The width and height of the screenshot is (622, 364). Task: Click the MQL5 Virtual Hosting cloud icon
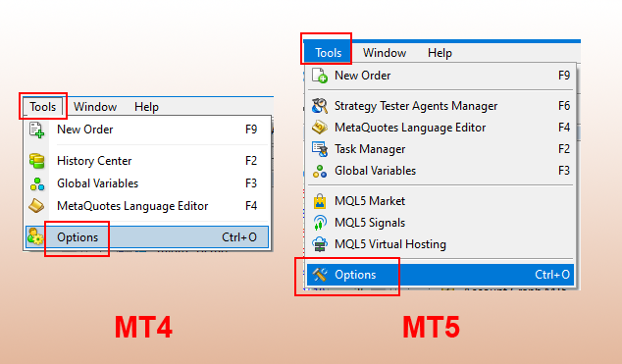coord(319,244)
